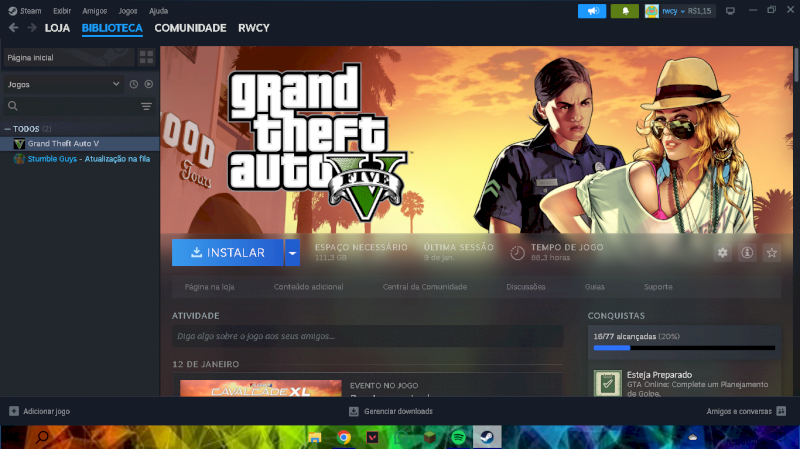Open the COMUNIDADE tab
Screen dimensions: 800x449
(x=190, y=28)
